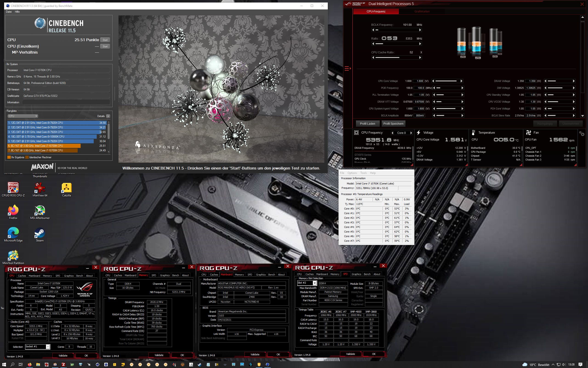Click Profil Speichern button
Screen dimensions: 588x368
point(393,124)
